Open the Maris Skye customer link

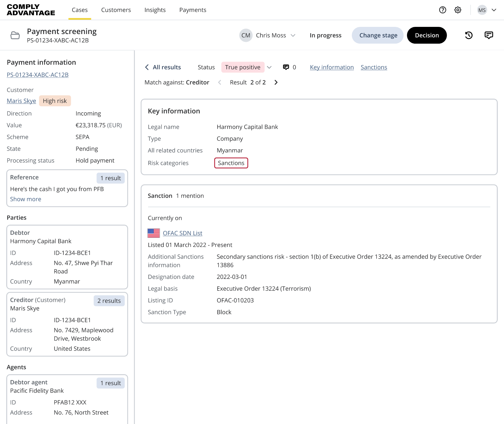click(x=21, y=101)
